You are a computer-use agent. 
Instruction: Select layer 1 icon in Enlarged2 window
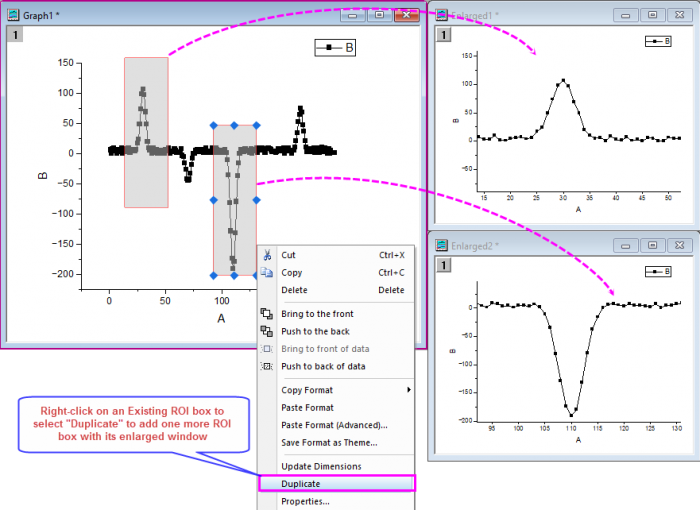tap(442, 264)
